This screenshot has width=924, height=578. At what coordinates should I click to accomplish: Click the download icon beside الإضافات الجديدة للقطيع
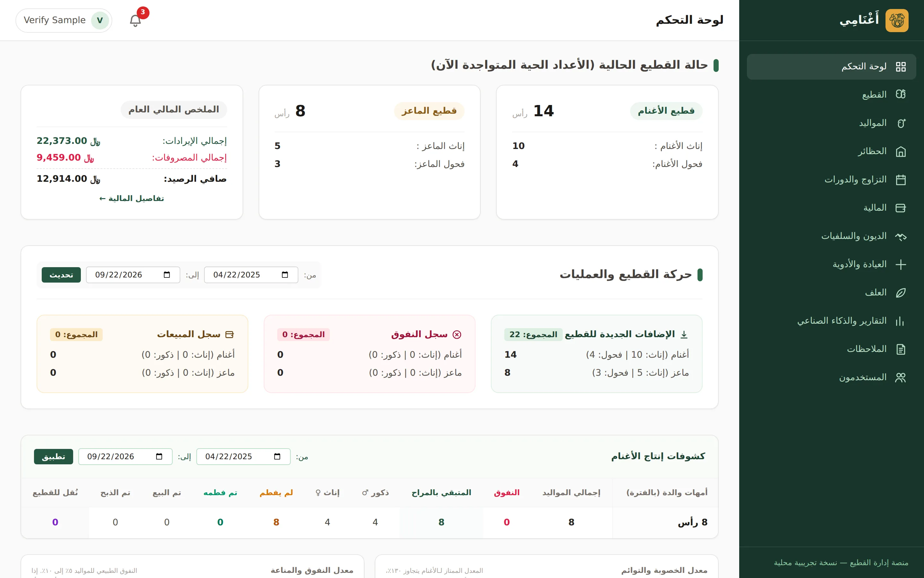(x=684, y=335)
